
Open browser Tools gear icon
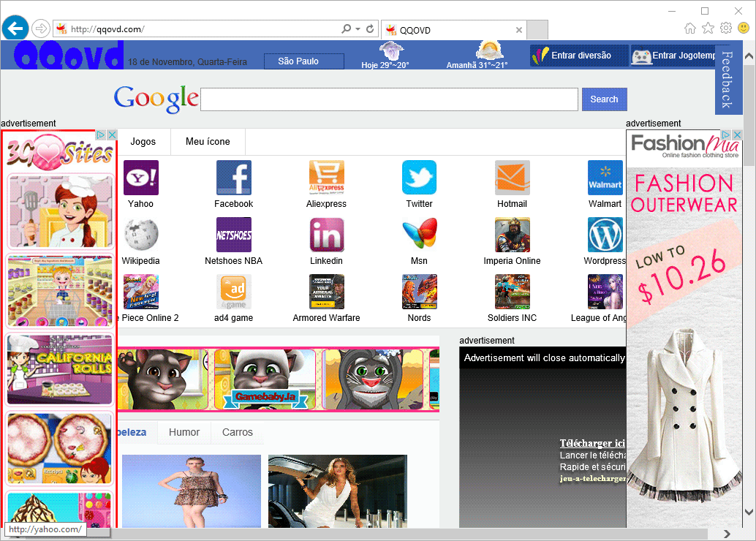coord(725,29)
